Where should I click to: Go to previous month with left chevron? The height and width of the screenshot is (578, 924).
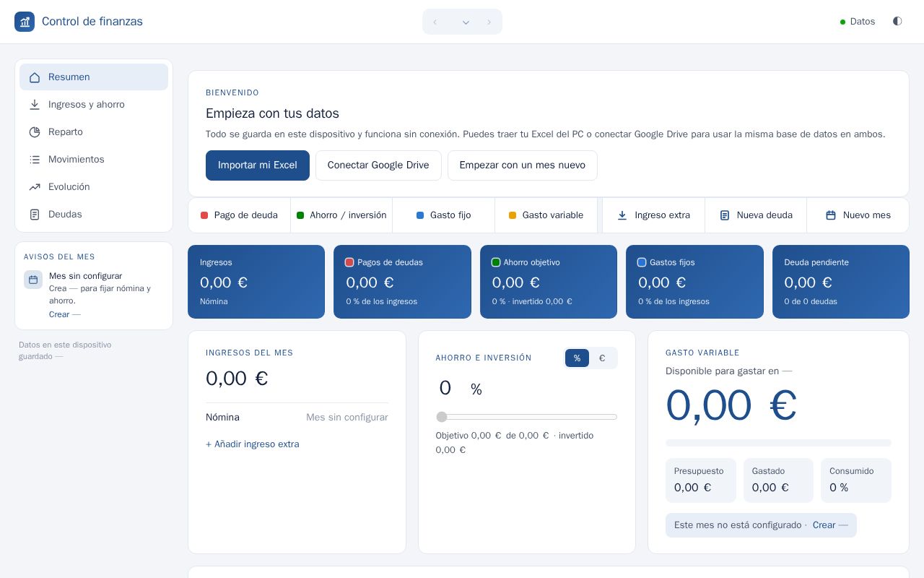[x=435, y=22]
